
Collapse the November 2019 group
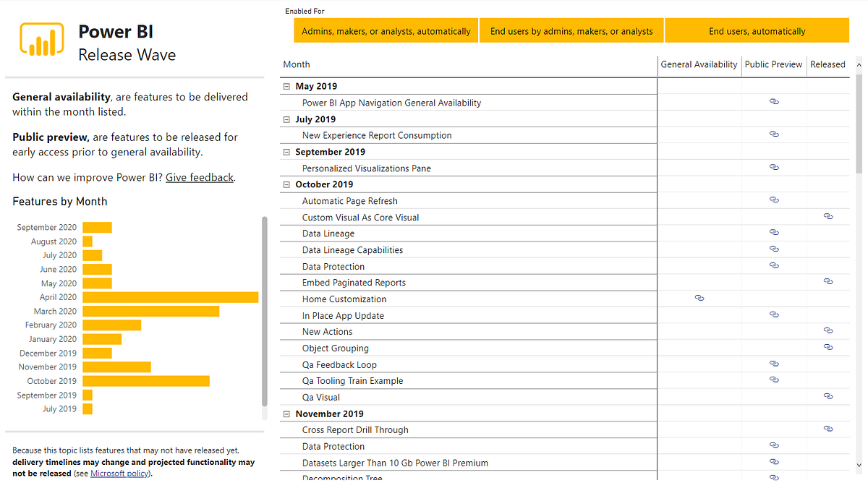[286, 414]
